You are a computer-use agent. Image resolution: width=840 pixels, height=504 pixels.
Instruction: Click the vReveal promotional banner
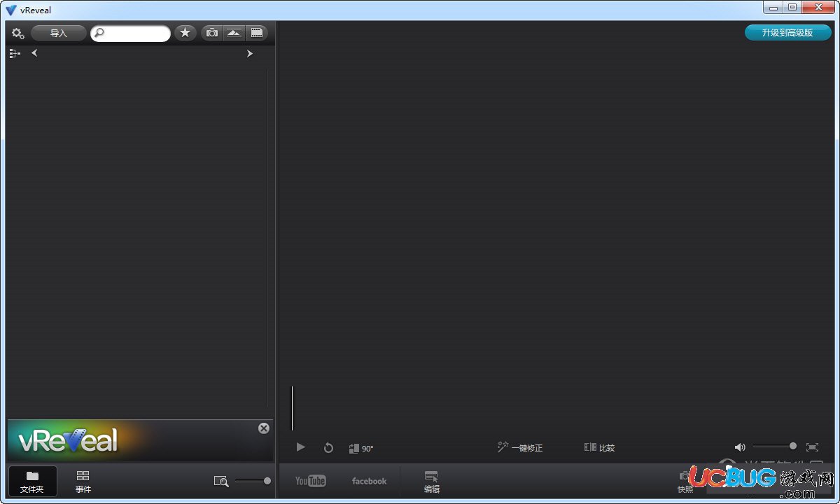pos(140,440)
